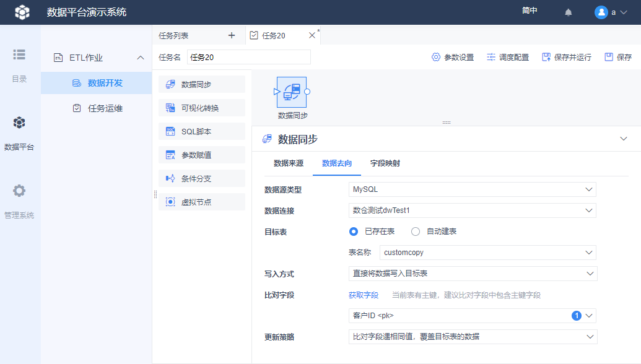Pick the SQL脚本 component

point(202,131)
